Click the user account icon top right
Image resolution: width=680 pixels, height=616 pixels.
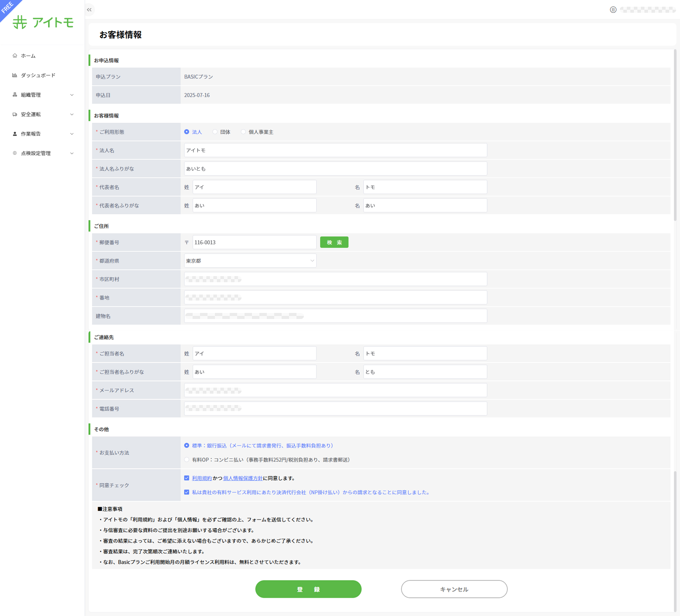613,10
